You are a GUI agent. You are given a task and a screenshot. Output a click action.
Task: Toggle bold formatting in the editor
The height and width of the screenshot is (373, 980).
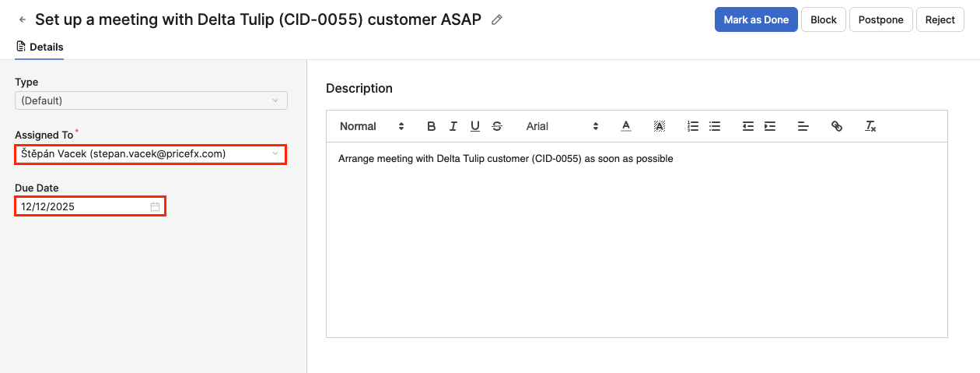[432, 126]
